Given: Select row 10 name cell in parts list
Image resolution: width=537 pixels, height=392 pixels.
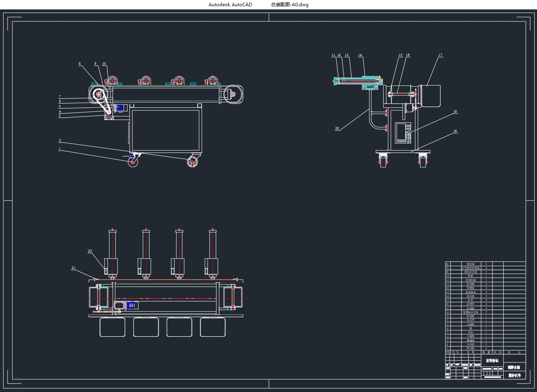Looking at the screenshot, I should click(x=470, y=312).
